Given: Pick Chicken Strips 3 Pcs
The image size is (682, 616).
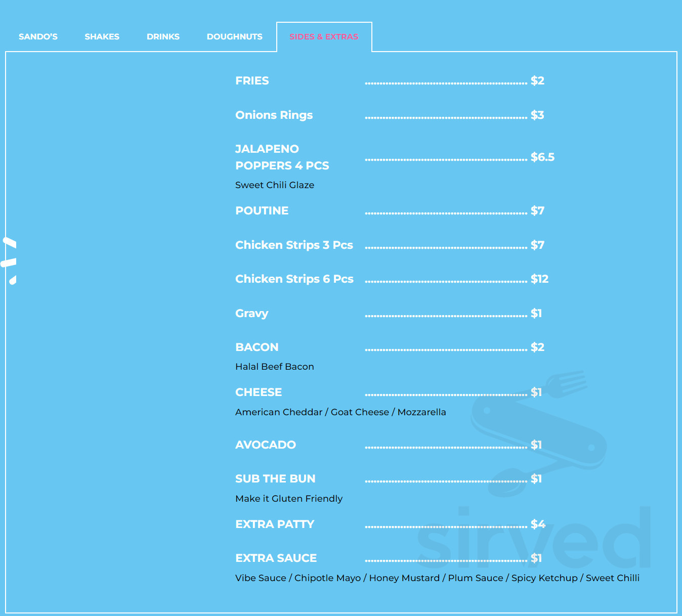Looking at the screenshot, I should (294, 245).
